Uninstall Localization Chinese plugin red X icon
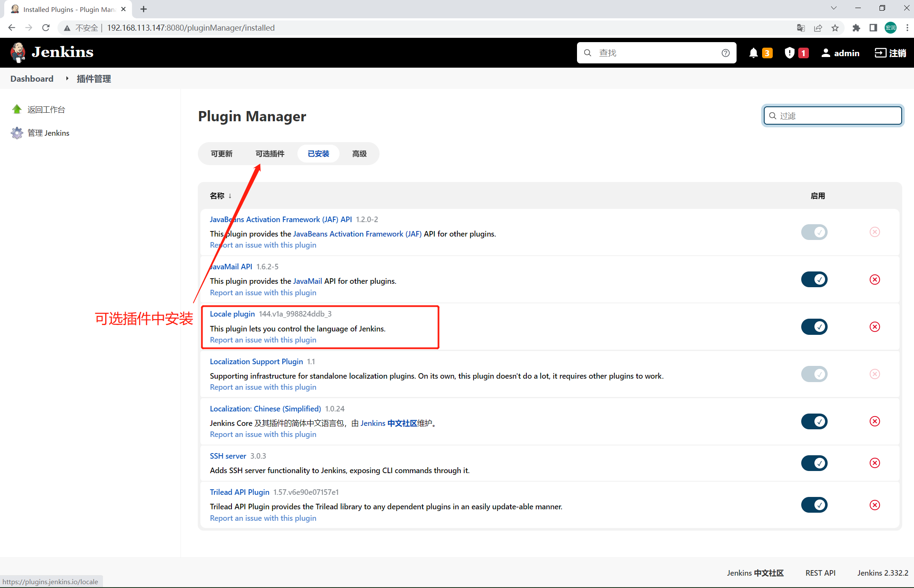914x588 pixels. pyautogui.click(x=875, y=421)
